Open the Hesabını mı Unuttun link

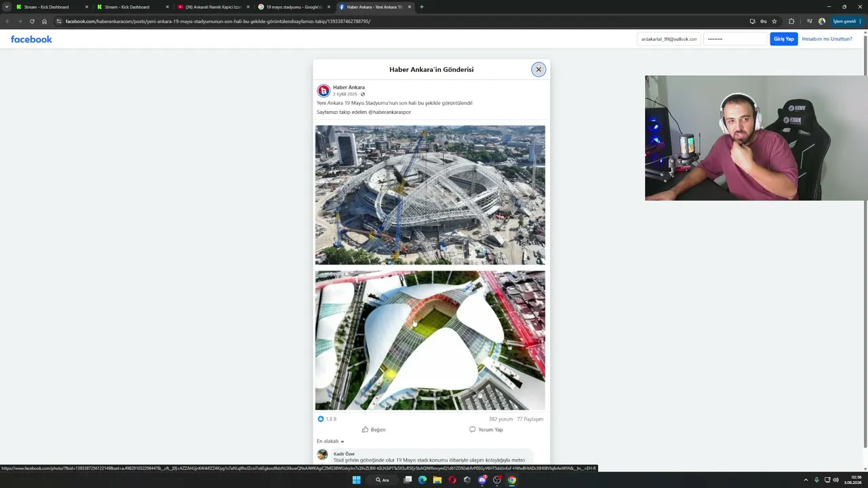tap(827, 39)
